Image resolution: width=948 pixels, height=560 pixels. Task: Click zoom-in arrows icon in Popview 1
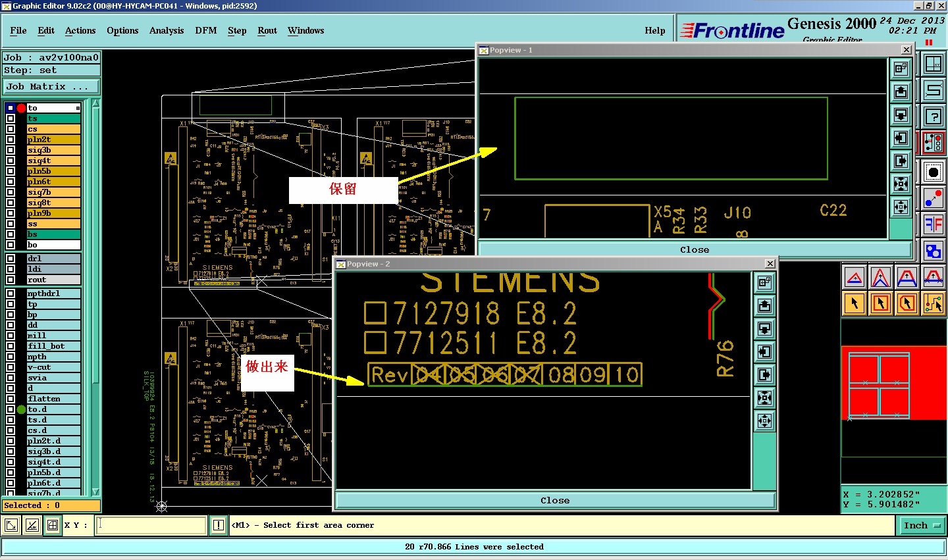point(901,184)
